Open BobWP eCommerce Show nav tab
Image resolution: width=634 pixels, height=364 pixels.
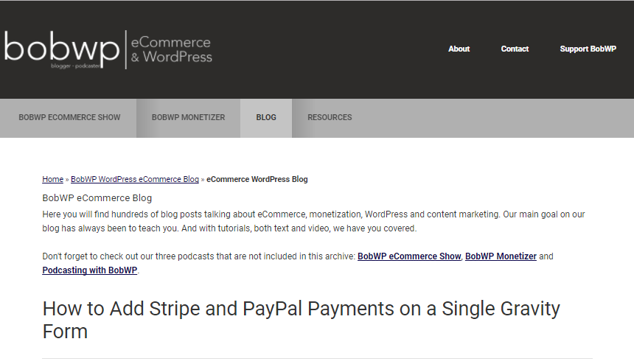pyautogui.click(x=69, y=118)
